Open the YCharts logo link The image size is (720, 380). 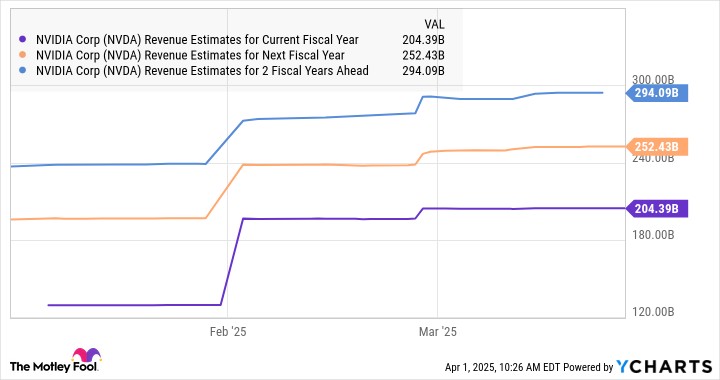(x=664, y=367)
